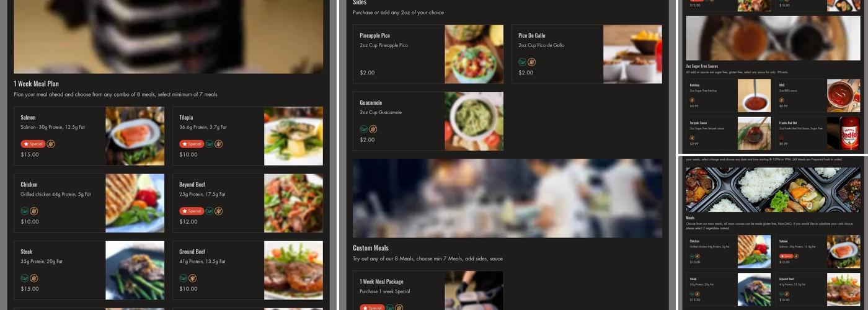
Task: Select the steak photo in the 1 Week Meal Plan panel
Action: [135, 270]
